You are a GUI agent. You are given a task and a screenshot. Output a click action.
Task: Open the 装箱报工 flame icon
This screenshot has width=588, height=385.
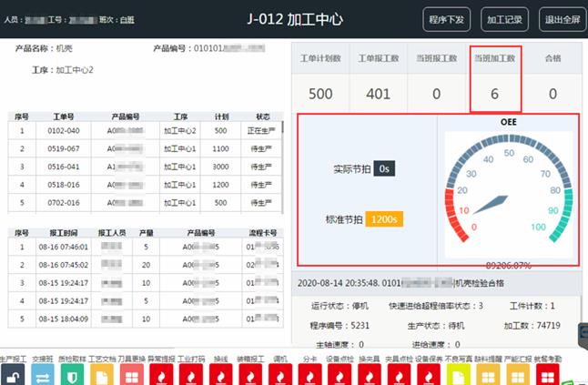[x=250, y=375]
